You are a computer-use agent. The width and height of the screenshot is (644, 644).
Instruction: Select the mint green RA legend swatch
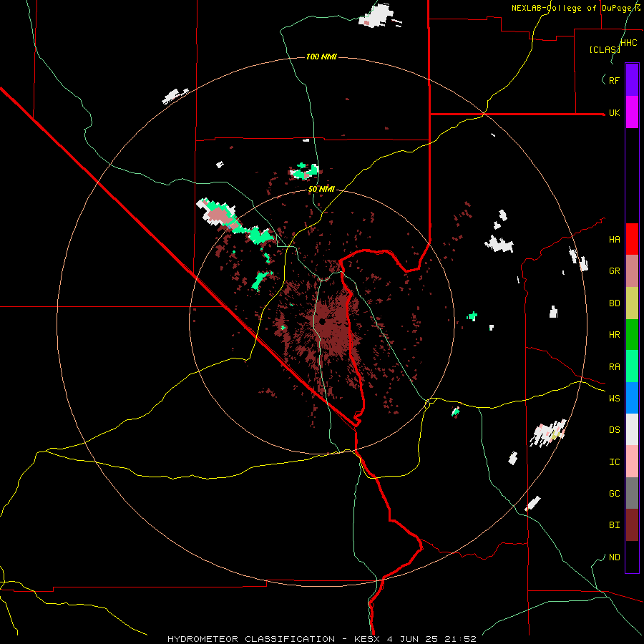click(x=632, y=366)
